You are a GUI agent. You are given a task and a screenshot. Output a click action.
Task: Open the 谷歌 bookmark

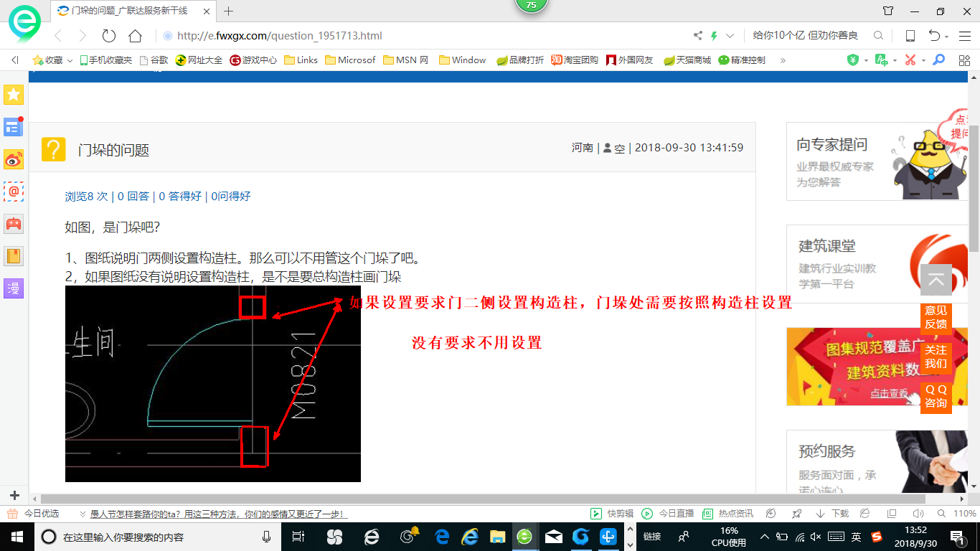coord(154,60)
